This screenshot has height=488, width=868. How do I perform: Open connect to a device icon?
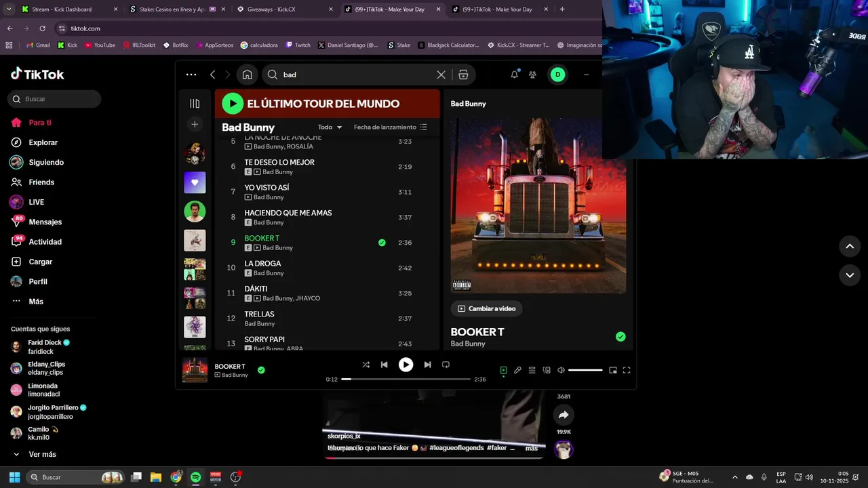click(547, 370)
